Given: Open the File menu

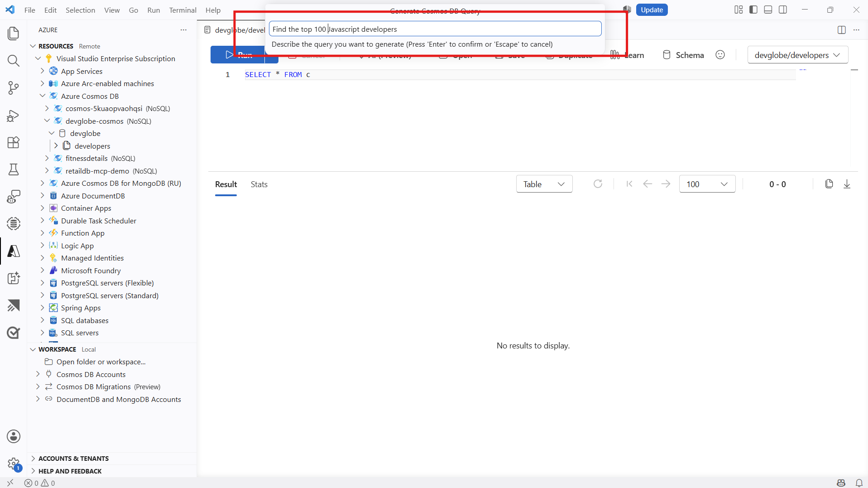Looking at the screenshot, I should tap(29, 10).
